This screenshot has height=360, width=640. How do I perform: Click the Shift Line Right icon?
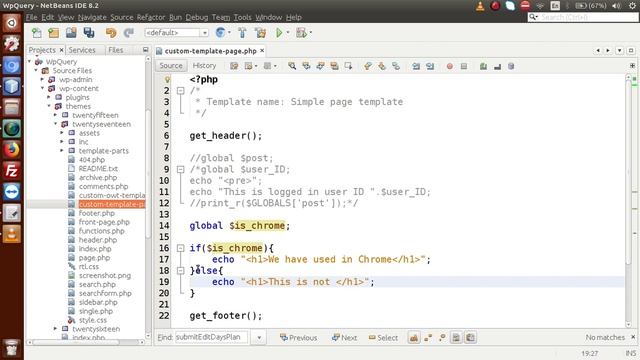[x=430, y=66]
